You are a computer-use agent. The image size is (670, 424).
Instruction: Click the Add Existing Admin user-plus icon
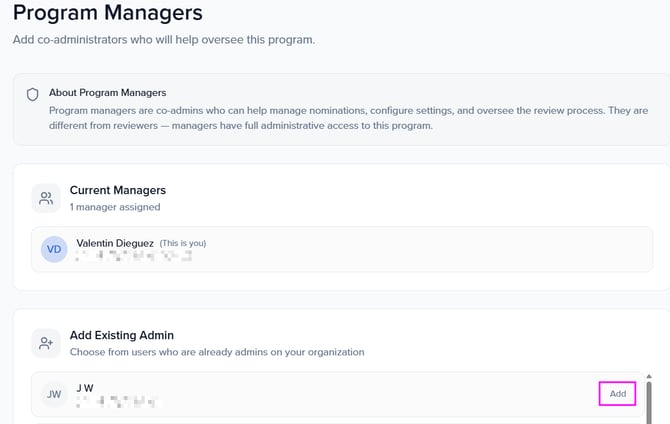[x=46, y=343]
